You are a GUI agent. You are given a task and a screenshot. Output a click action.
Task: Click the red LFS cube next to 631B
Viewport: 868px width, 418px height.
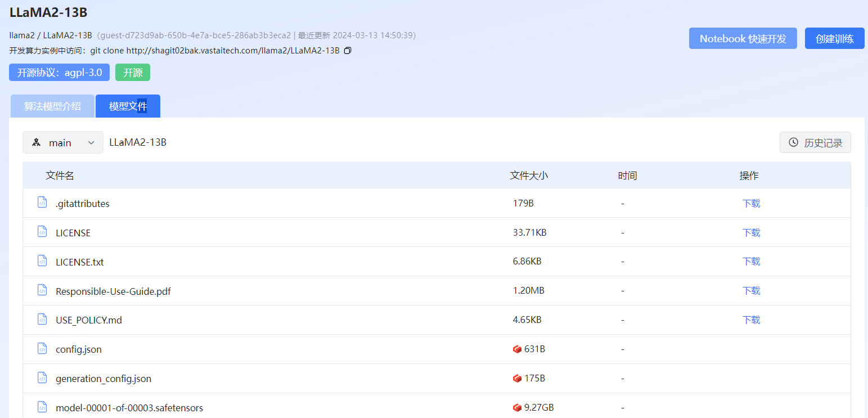coord(517,349)
